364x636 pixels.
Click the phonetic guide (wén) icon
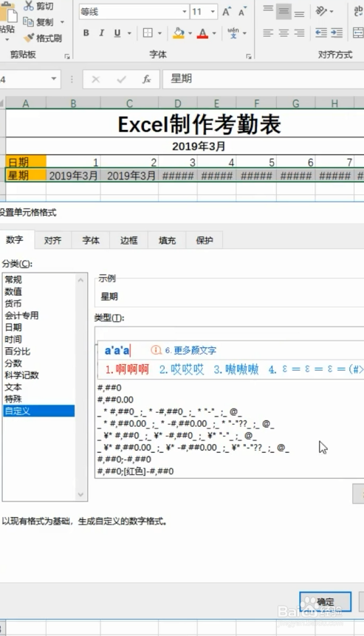(x=233, y=33)
